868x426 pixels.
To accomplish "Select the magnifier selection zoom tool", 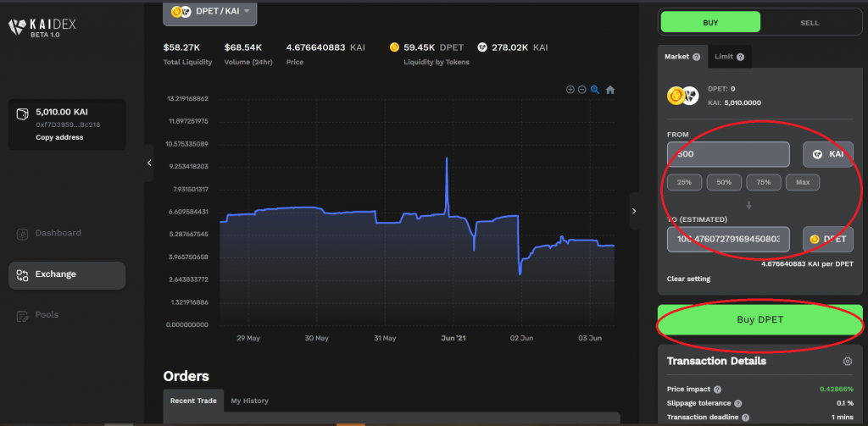I will click(x=595, y=90).
